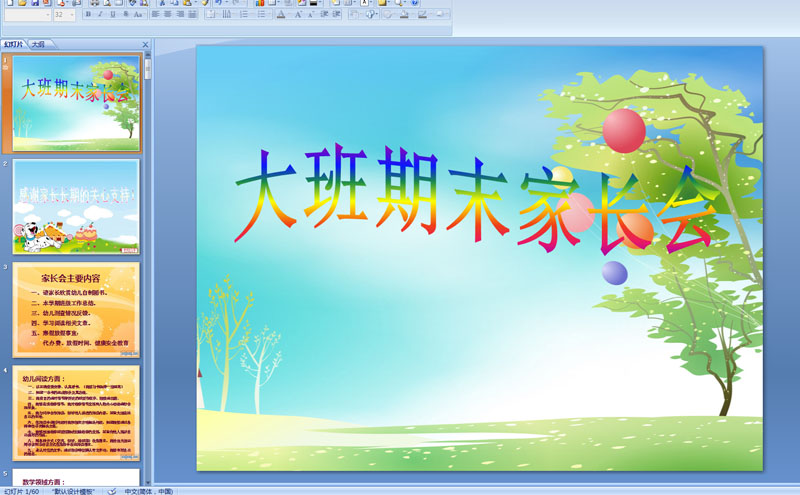The width and height of the screenshot is (800, 495).
Task: Toggle italic formatting in the toolbar
Action: (x=101, y=14)
